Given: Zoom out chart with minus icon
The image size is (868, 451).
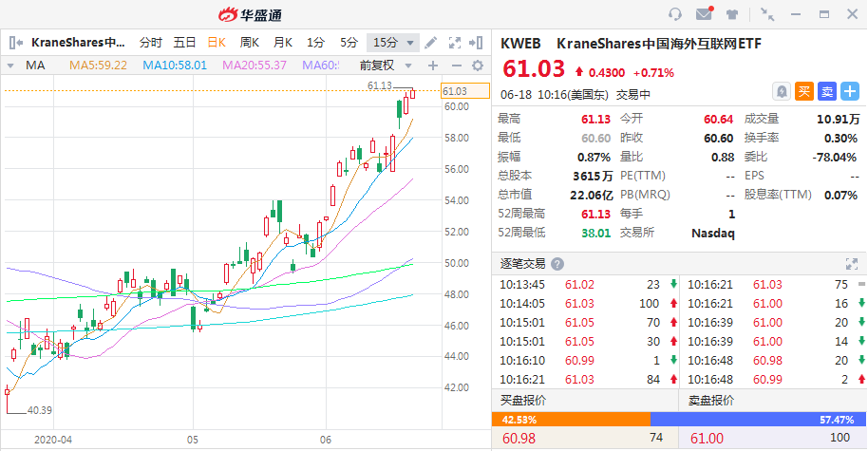Looking at the screenshot, I should (456, 66).
